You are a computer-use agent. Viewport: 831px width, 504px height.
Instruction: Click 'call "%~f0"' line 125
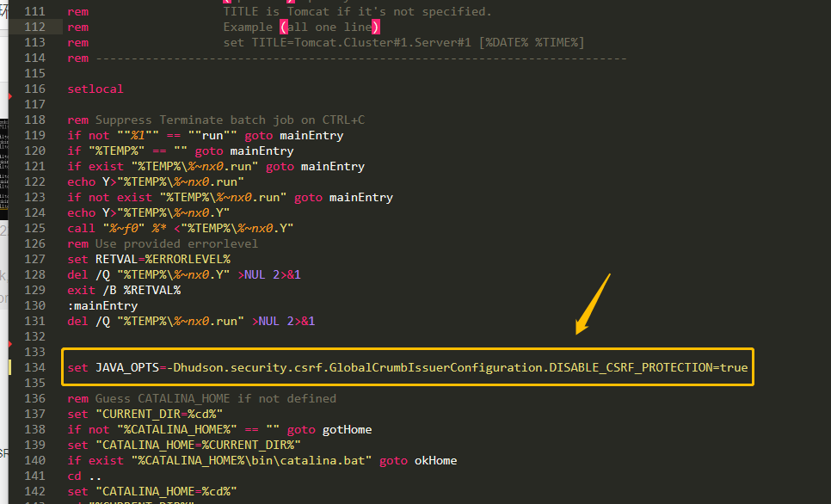[x=180, y=228]
